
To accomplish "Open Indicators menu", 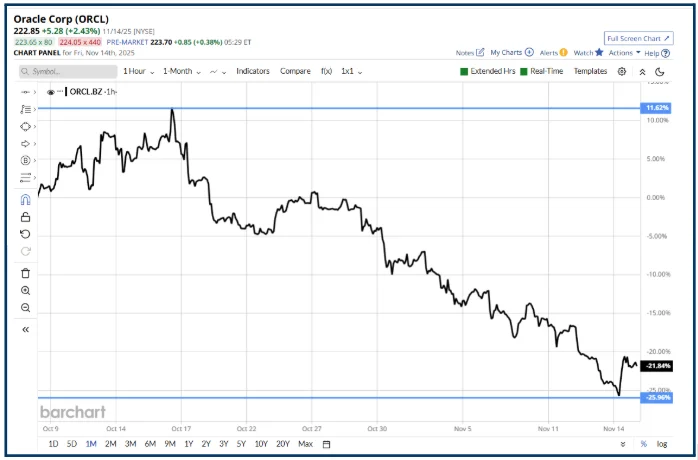I will 253,71.
